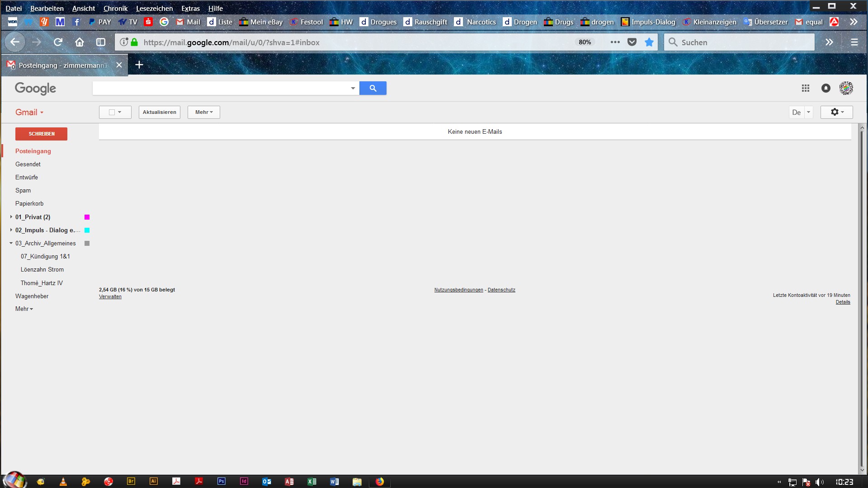This screenshot has height=488, width=868.
Task: Click the blue Gmail search button
Action: click(373, 88)
